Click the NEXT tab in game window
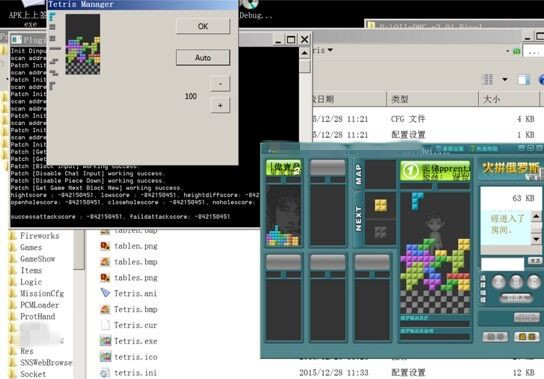Screen dimensions: 544x379 (x=359, y=218)
